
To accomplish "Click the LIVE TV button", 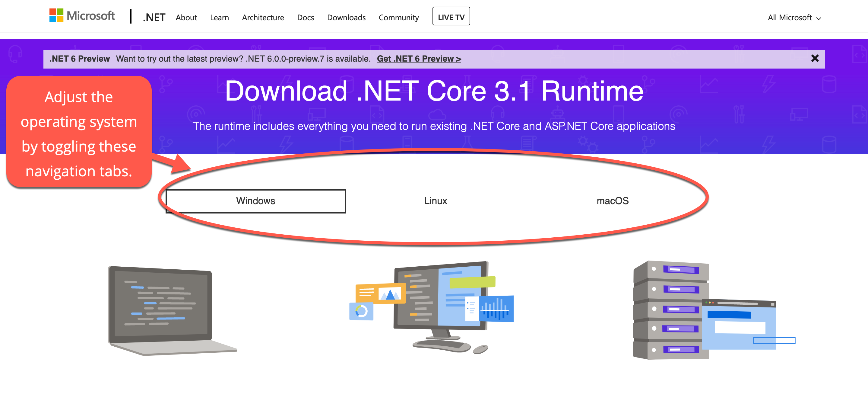I will [x=451, y=16].
